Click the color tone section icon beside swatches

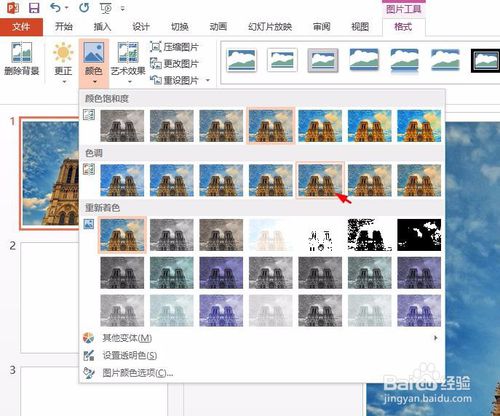pyautogui.click(x=89, y=169)
